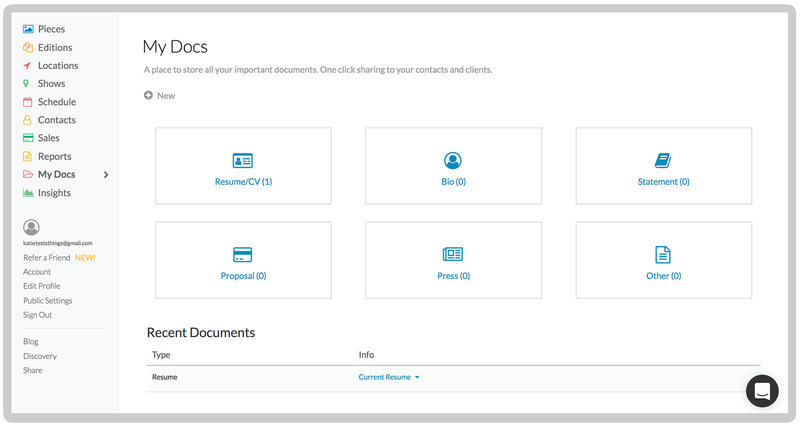800x428 pixels.
Task: Click Sign Out link
Action: (37, 315)
